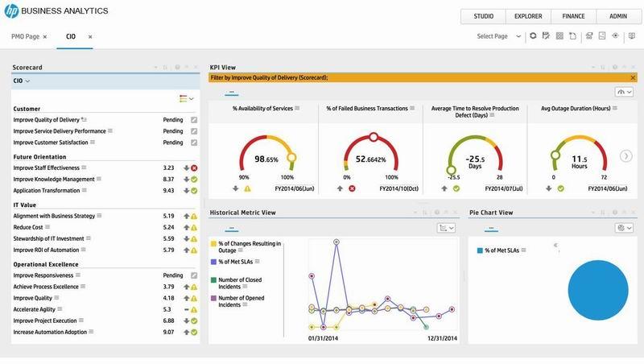
Task: Click green check icon under Avg Outage Duration gauge
Action: coord(560,188)
